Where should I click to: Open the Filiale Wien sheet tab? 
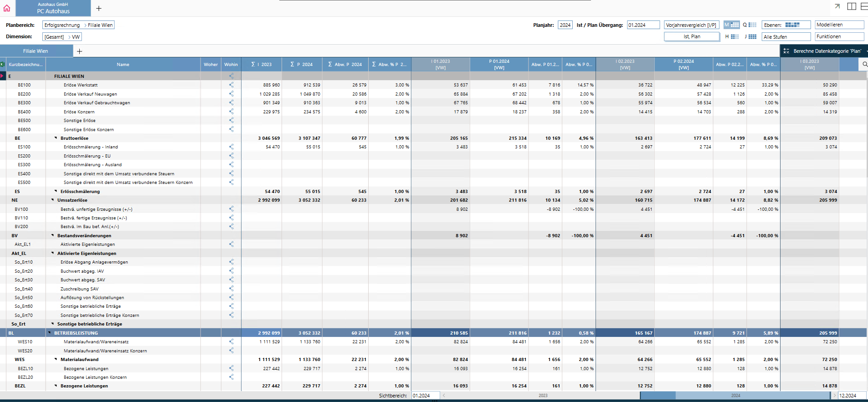(x=36, y=51)
